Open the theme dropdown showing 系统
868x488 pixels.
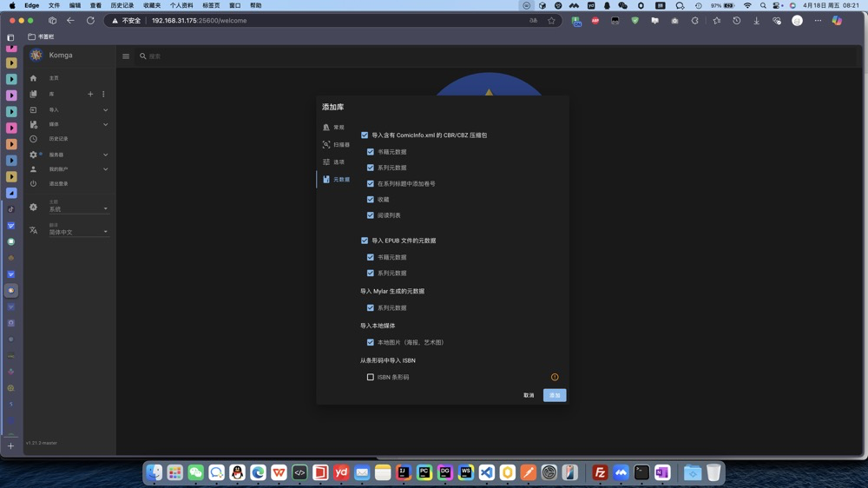(78, 208)
